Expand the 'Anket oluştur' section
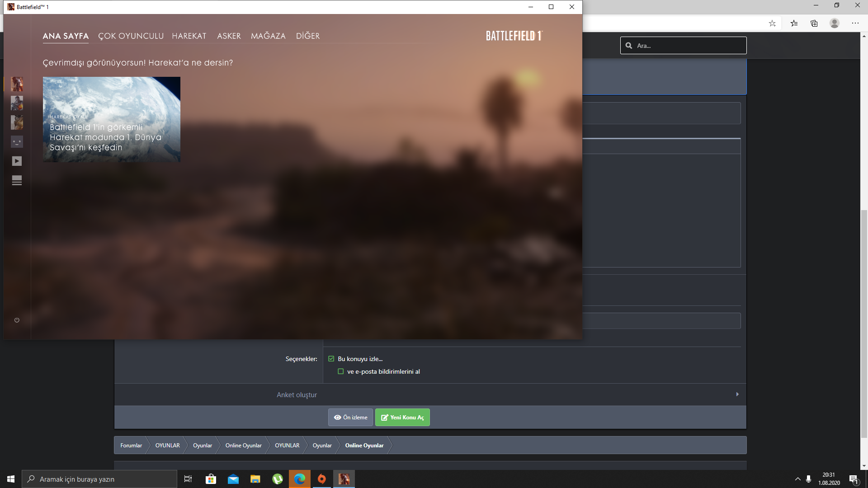This screenshot has height=488, width=868. tap(430, 394)
